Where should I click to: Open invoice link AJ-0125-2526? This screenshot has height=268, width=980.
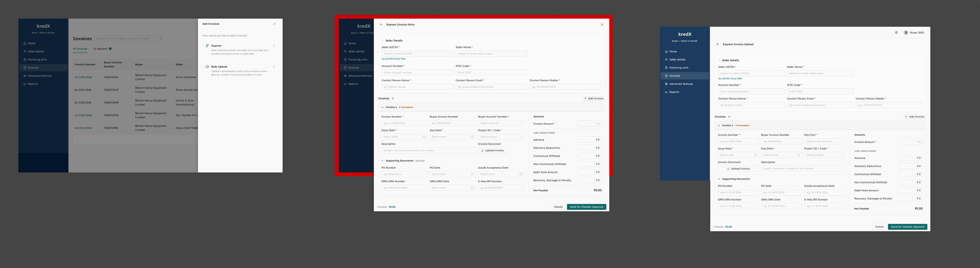tap(83, 115)
